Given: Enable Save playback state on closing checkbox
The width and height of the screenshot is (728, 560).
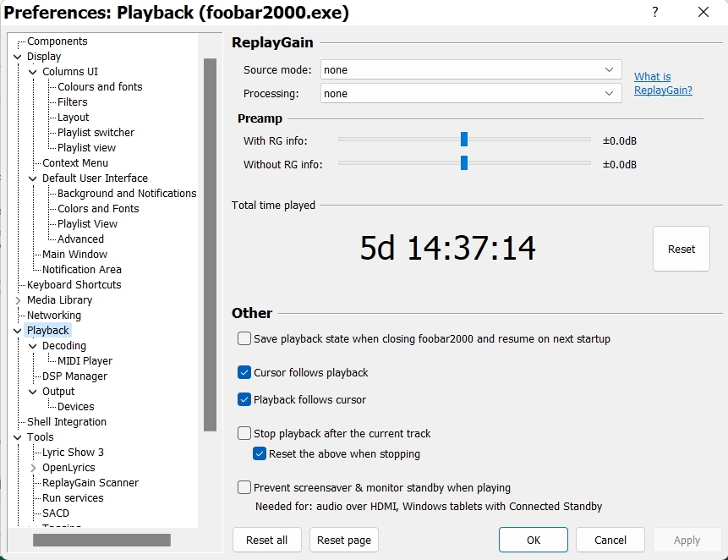Looking at the screenshot, I should click(x=244, y=338).
